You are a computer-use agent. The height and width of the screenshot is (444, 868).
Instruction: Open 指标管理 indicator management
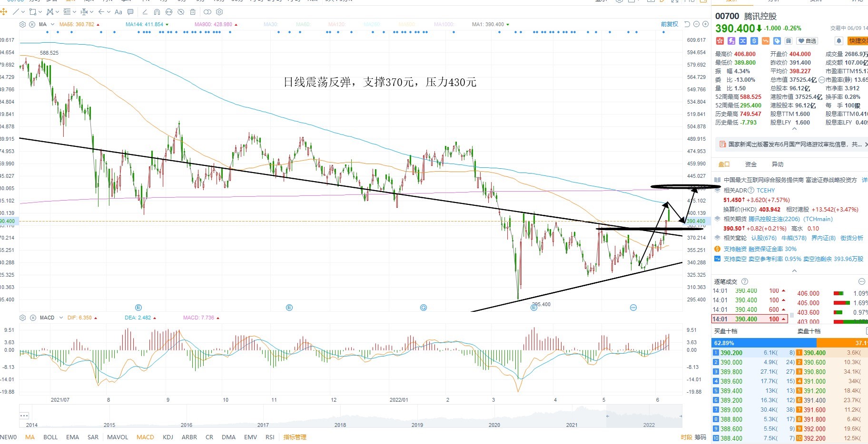tap(295, 437)
